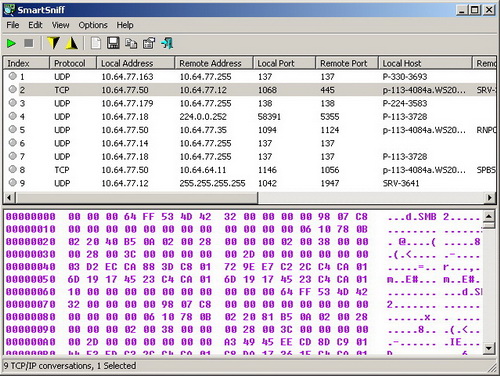Click the status circle icon of row 9
The width and height of the screenshot is (500, 376).
coord(13,183)
